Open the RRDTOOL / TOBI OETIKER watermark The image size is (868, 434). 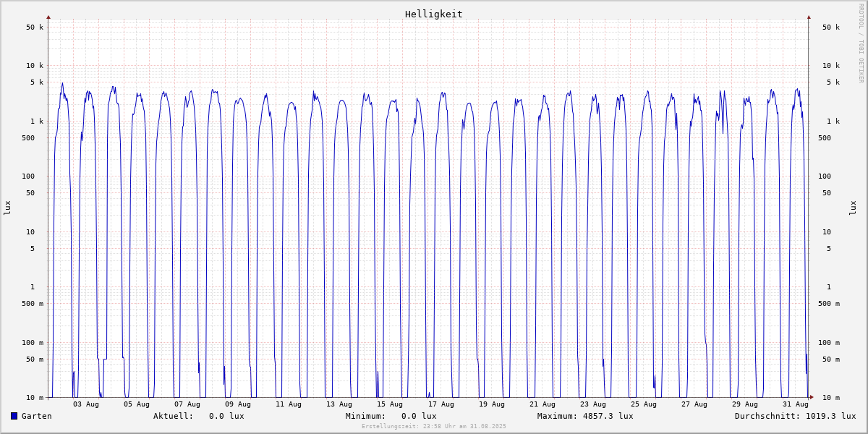[861, 43]
